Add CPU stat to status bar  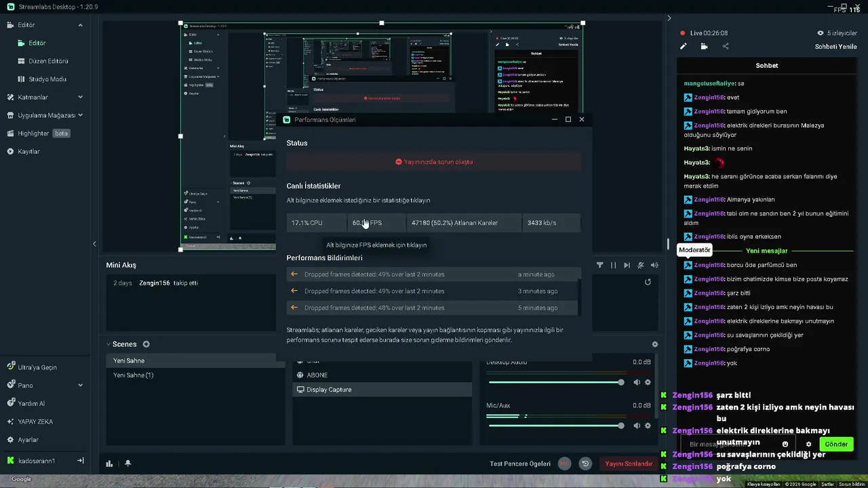[x=317, y=223]
